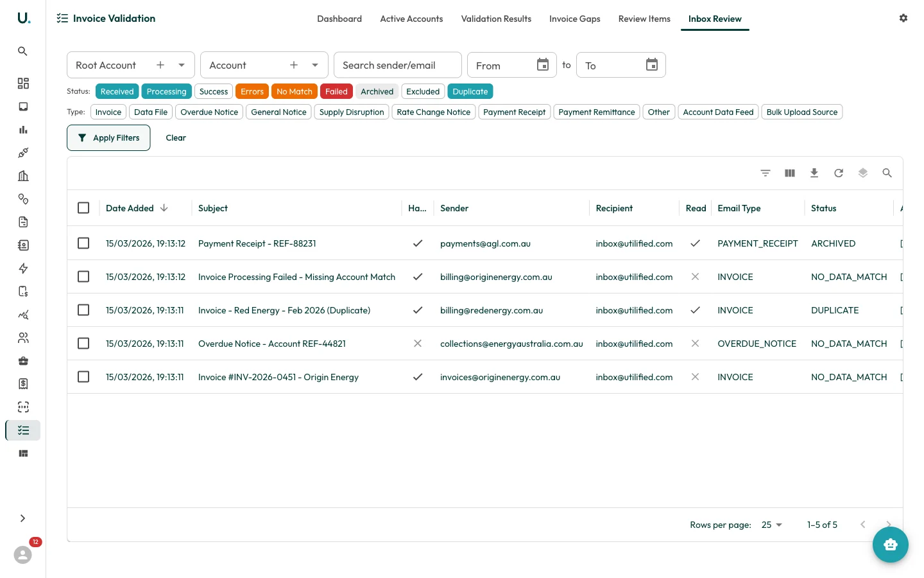Toggle the Duplicate status filter chip
The width and height of the screenshot is (924, 578).
click(470, 92)
